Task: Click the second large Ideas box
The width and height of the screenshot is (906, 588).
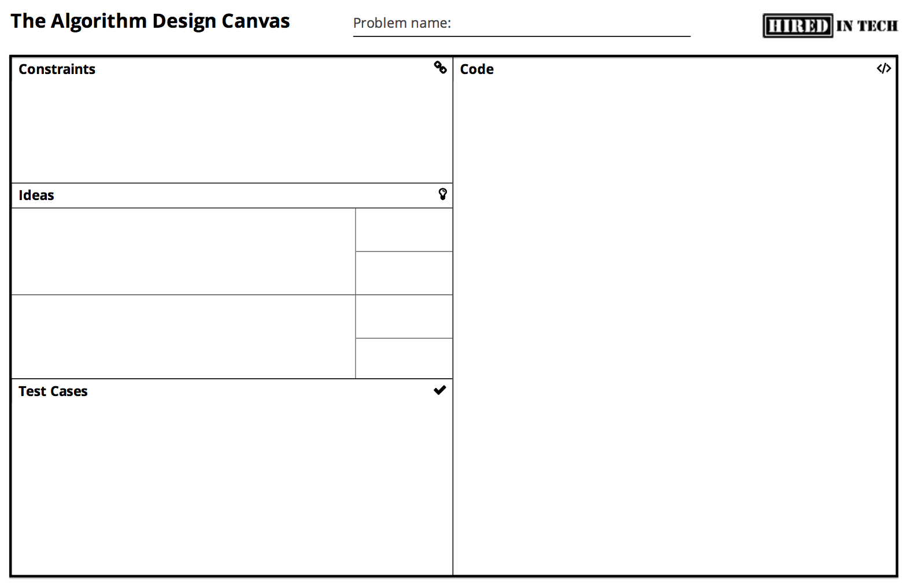Action: pyautogui.click(x=183, y=337)
